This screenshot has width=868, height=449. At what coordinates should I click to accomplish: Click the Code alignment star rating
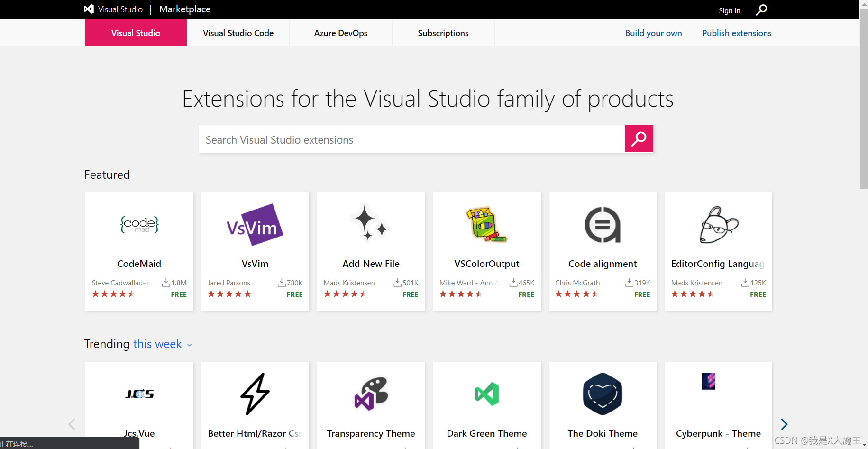point(577,294)
